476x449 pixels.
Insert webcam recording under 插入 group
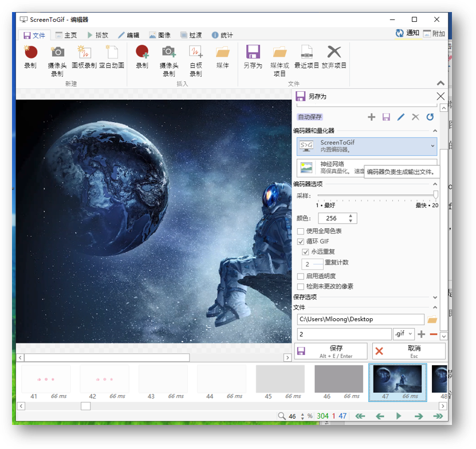169,61
